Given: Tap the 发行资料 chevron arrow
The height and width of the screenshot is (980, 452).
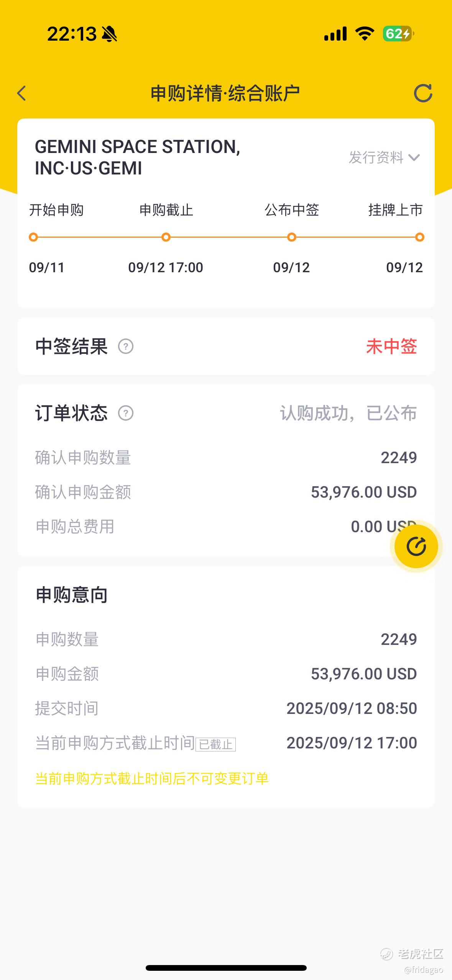Looking at the screenshot, I should (414, 158).
